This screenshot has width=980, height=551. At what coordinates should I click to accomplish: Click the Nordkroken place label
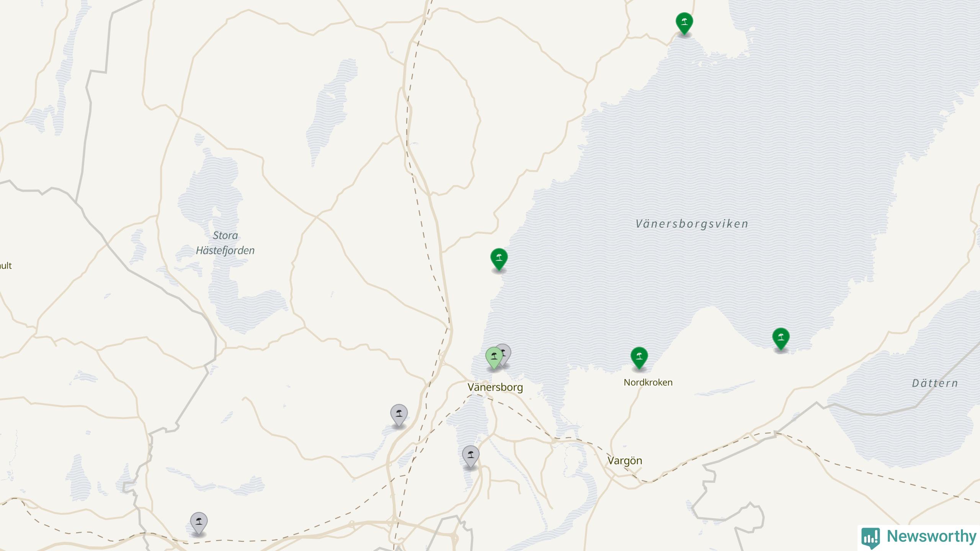[x=648, y=382]
